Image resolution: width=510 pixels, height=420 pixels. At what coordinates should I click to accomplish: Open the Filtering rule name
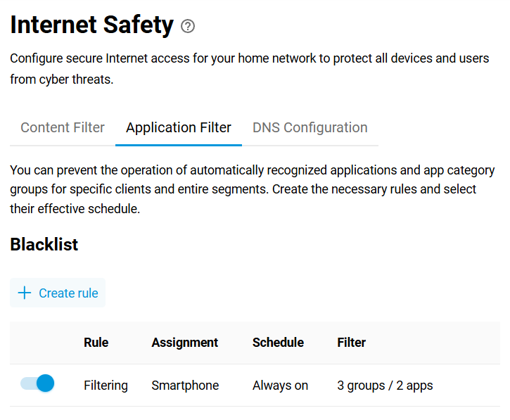pos(106,386)
